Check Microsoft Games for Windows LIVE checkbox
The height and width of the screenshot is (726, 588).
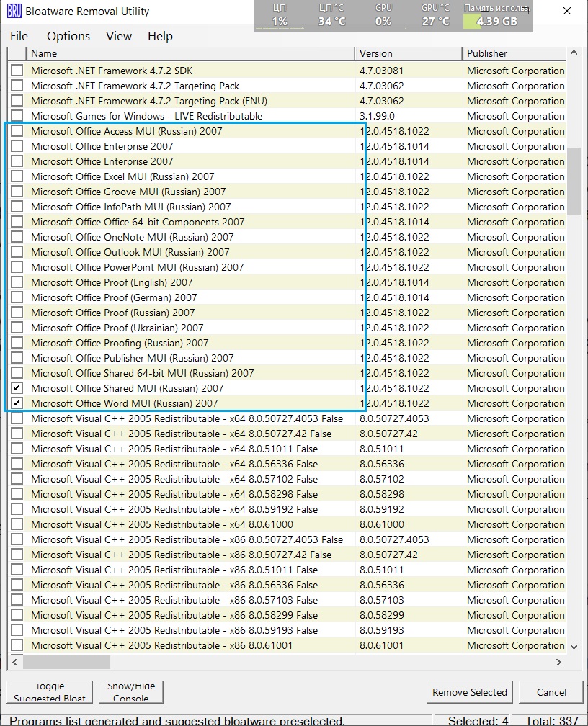coord(17,116)
